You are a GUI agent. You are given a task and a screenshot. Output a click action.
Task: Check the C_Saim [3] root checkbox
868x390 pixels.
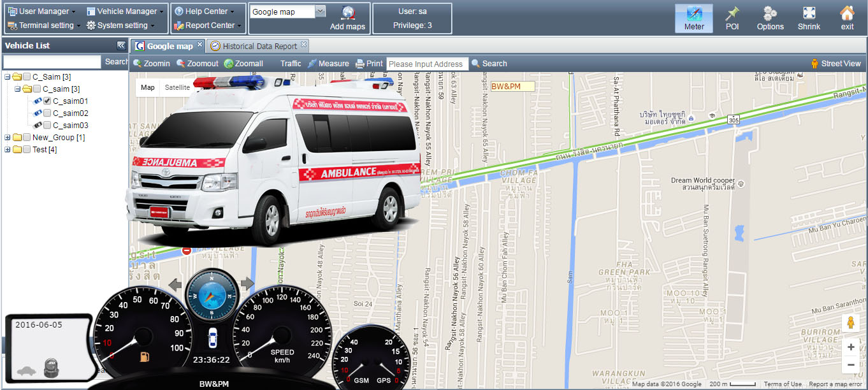[27, 77]
